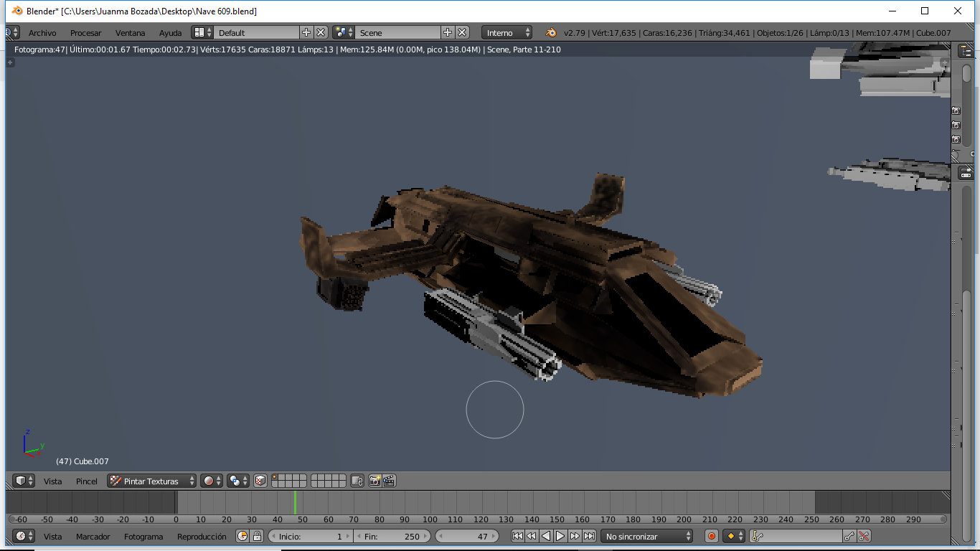Open the Interno render engine dropdown
The image size is (980, 551).
coord(507,32)
